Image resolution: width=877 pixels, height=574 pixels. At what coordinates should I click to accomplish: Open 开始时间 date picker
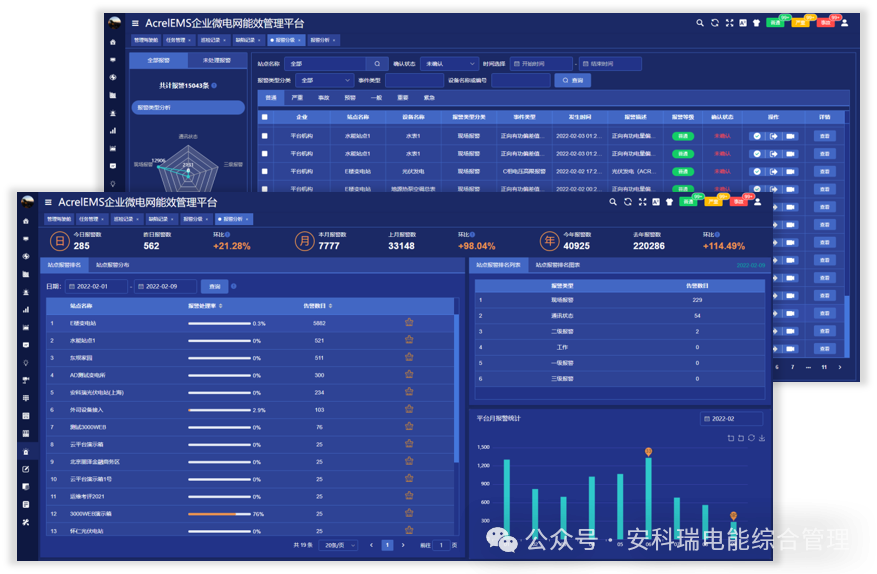tap(541, 64)
